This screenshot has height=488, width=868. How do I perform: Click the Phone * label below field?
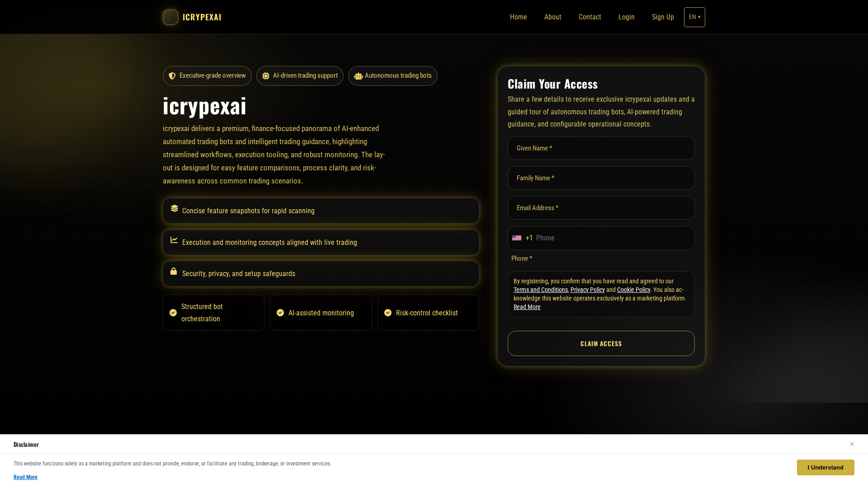522,258
